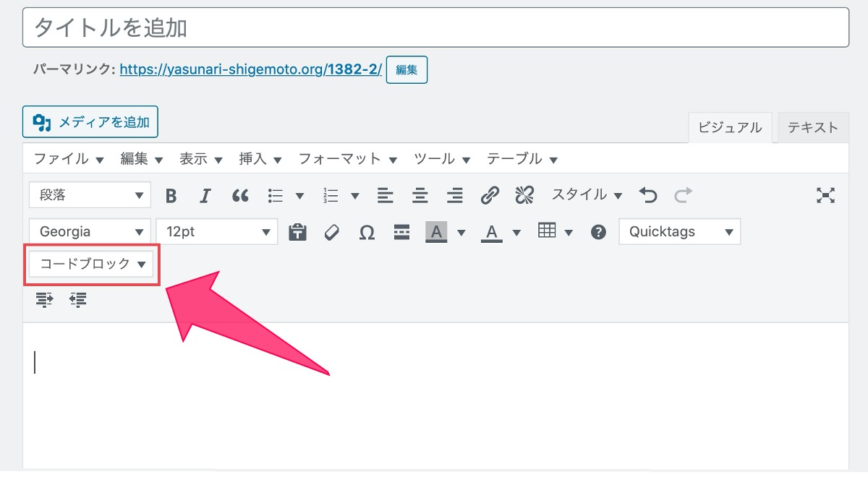868x477 pixels.
Task: Toggle fullscreen distraction-free mode
Action: pos(825,195)
